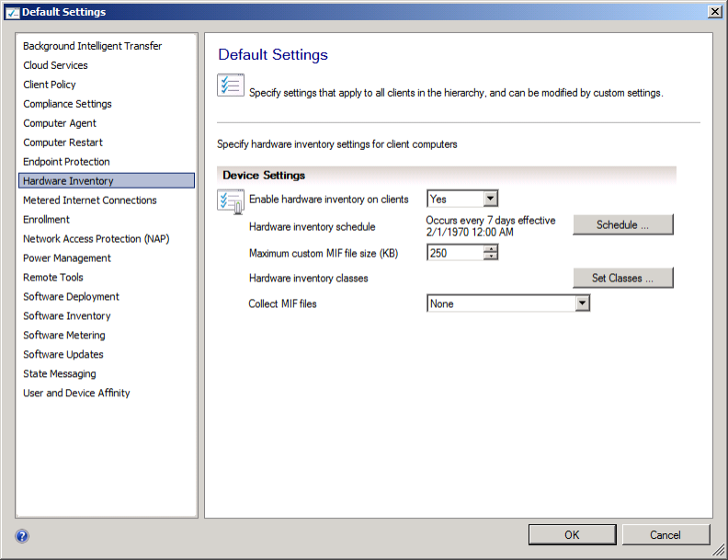Confirm settings with the OK button
The height and width of the screenshot is (560, 728).
tap(572, 534)
